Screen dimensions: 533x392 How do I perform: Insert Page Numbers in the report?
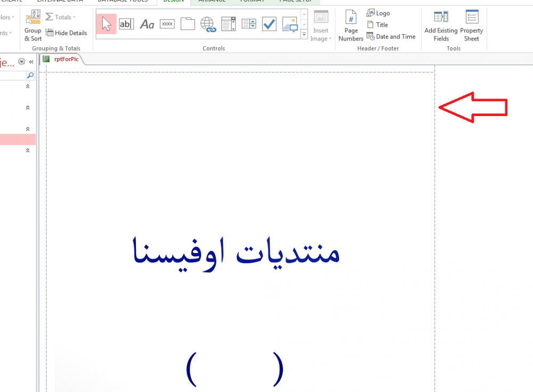[351, 26]
